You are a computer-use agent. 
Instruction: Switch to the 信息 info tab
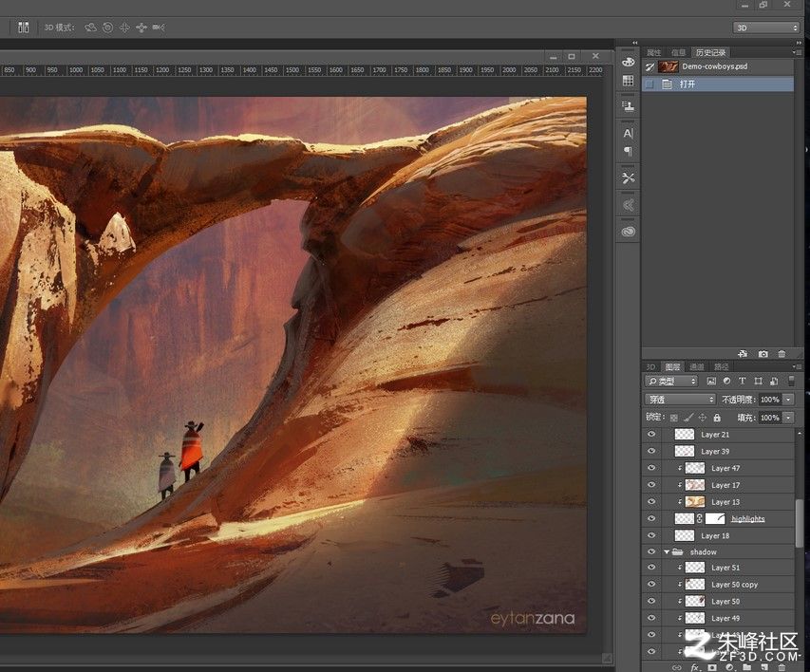click(x=678, y=52)
